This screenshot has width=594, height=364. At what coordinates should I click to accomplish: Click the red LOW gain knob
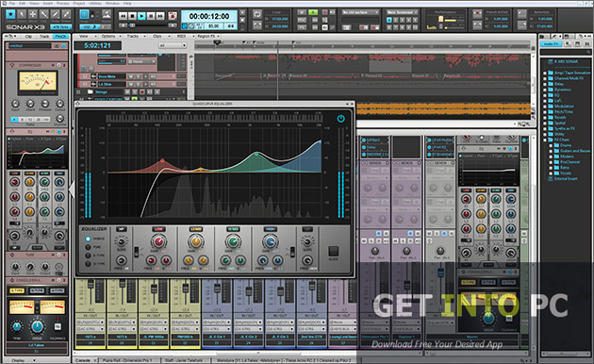[158, 241]
